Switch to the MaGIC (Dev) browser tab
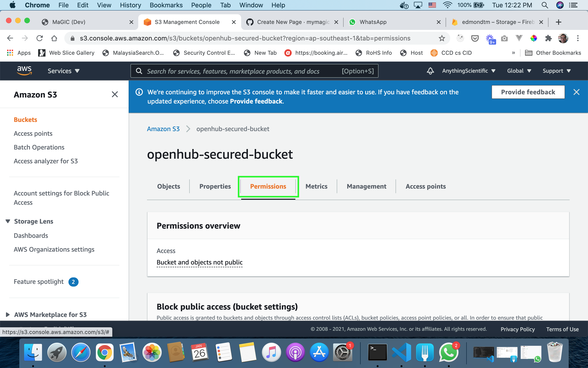The image size is (588, 368). click(x=88, y=22)
